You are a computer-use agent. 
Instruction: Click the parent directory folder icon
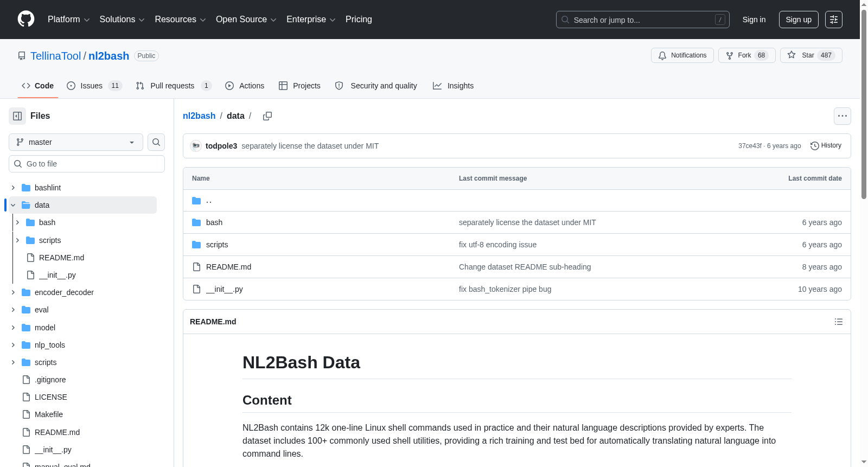coord(196,201)
